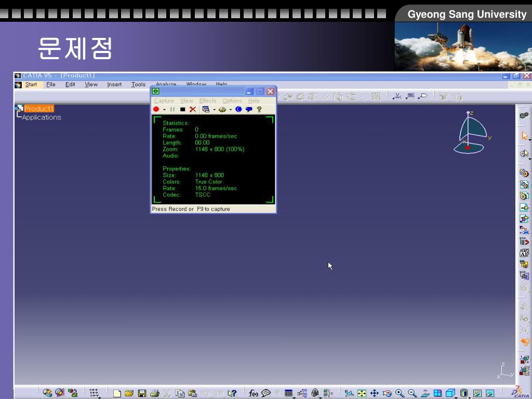This screenshot has width=532, height=399.
Task: Open the Formula f(x) icon
Action: click(253, 393)
